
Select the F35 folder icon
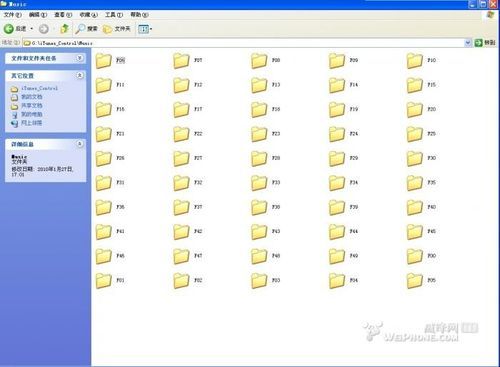415,183
